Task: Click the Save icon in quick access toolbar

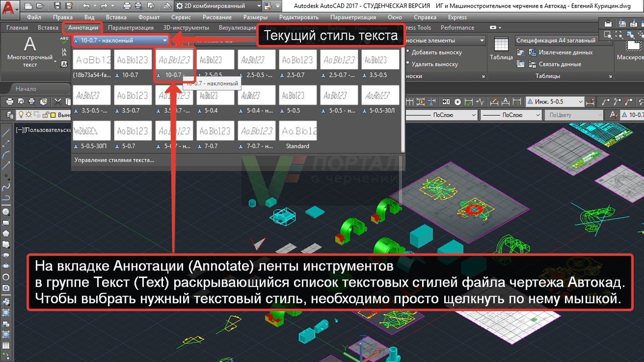Action: tap(57, 6)
